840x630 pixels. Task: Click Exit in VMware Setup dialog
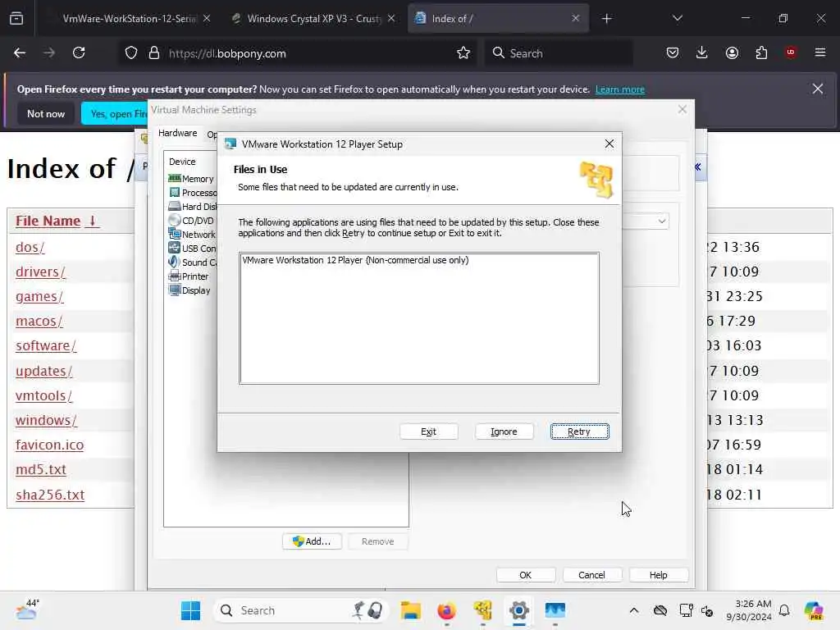428,431
